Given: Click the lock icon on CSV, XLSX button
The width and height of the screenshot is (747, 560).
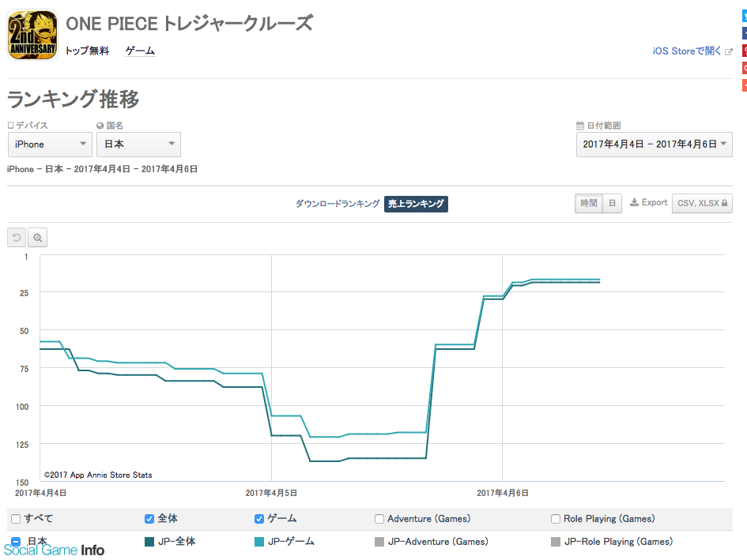Looking at the screenshot, I should point(724,203).
